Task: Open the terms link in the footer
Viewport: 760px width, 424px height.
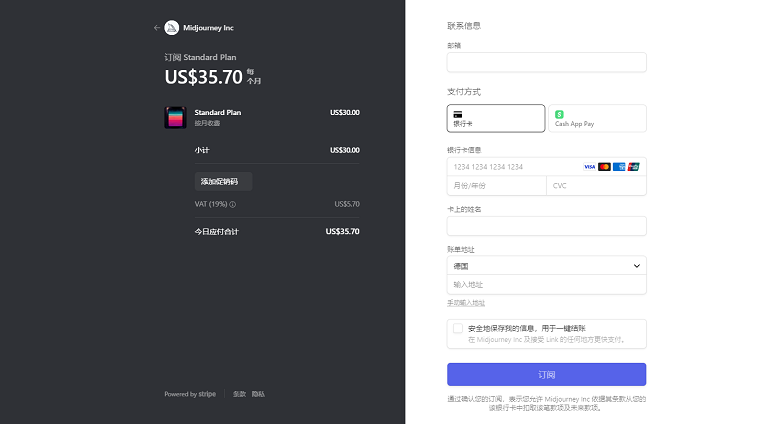Action: click(x=239, y=394)
